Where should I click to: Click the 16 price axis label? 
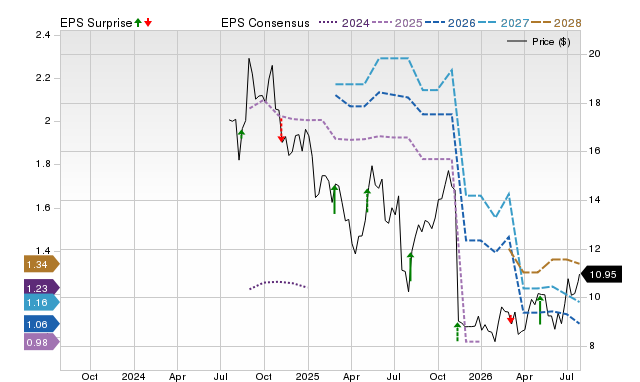594,151
